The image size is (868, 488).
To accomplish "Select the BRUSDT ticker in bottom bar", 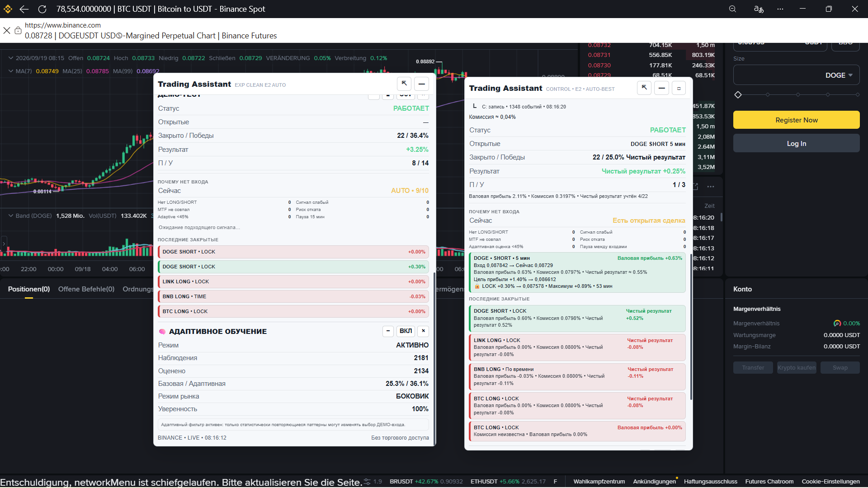I will (426, 482).
